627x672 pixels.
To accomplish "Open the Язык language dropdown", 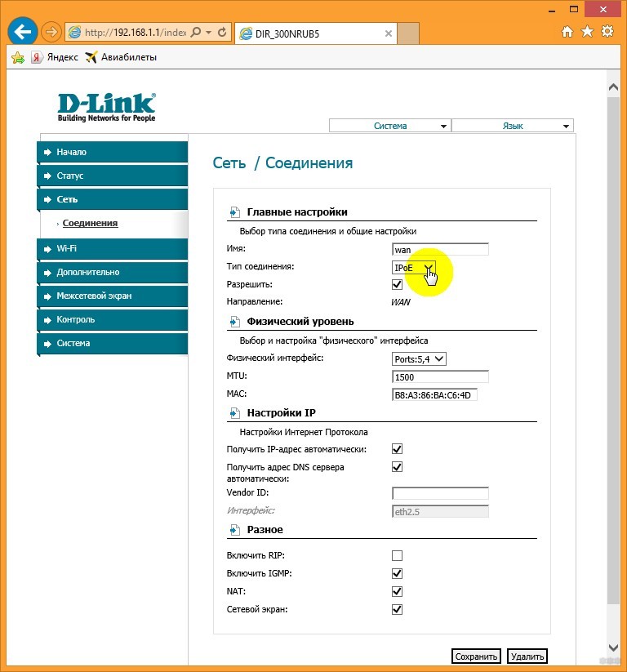I will [513, 126].
